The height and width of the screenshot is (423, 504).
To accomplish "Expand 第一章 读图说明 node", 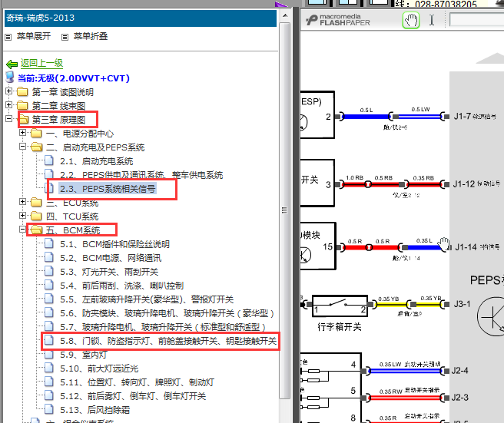I will (x=8, y=91).
